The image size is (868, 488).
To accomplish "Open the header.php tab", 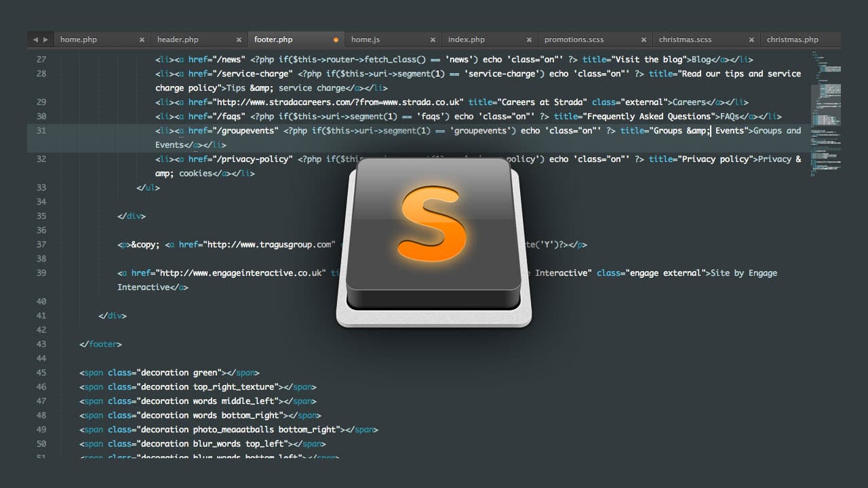I will (177, 39).
